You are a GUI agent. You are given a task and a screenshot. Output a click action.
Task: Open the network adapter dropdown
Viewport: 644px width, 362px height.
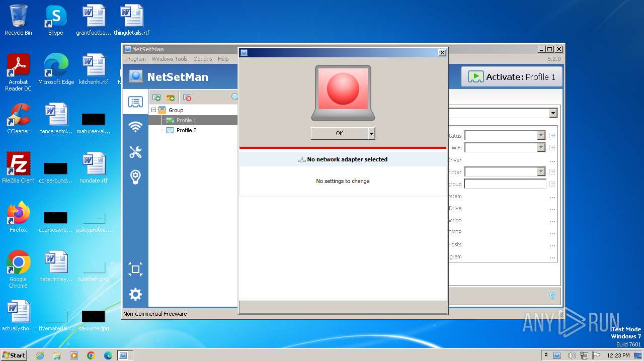click(553, 113)
